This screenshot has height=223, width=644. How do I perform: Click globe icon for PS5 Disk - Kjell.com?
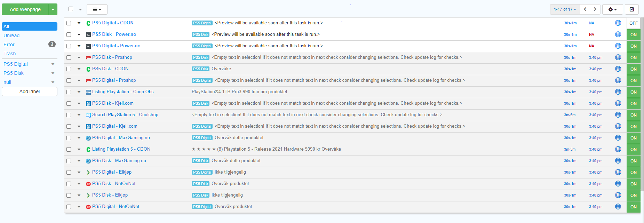tap(618, 103)
